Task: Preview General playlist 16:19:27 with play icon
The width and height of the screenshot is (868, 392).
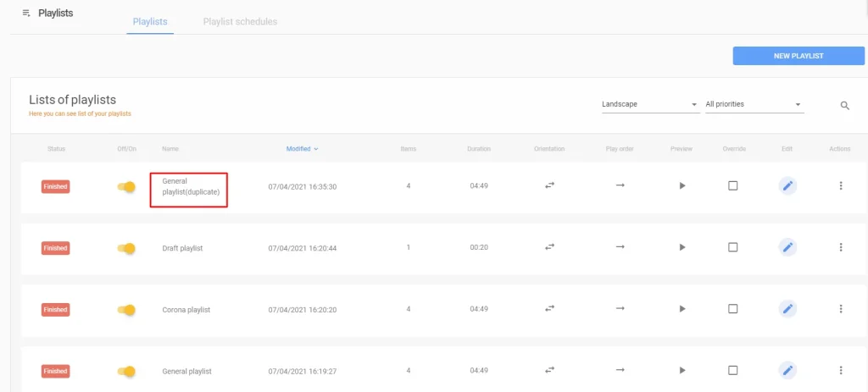Action: tap(682, 370)
